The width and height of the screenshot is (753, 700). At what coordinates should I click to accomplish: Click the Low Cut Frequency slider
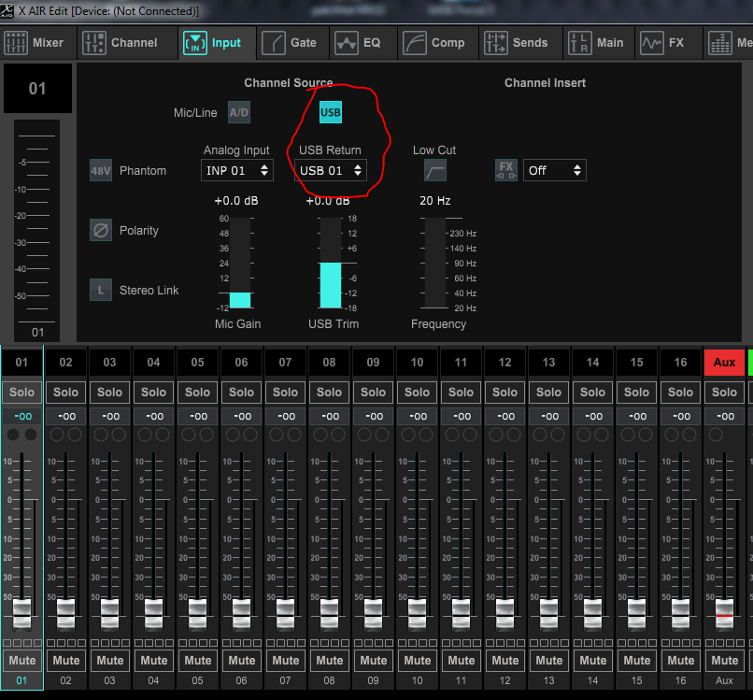435,263
